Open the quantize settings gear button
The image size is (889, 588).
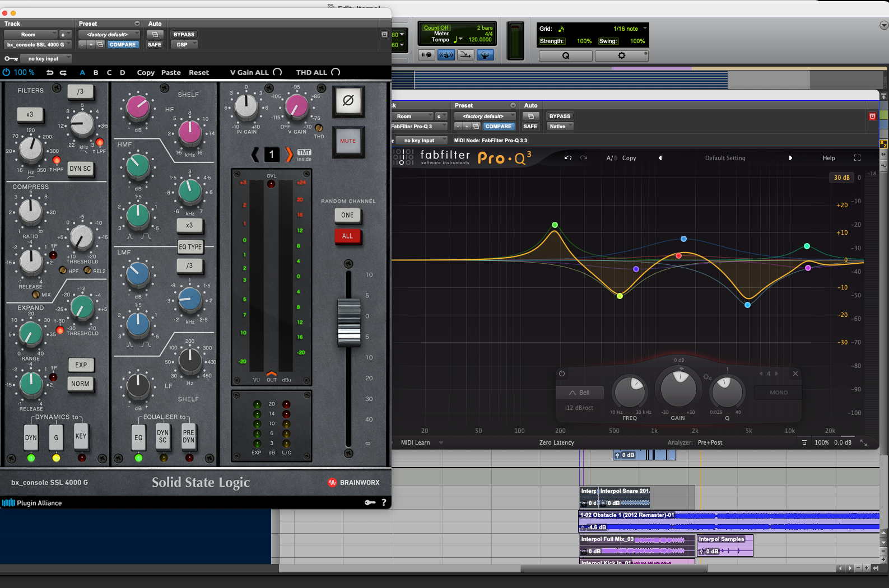point(621,55)
